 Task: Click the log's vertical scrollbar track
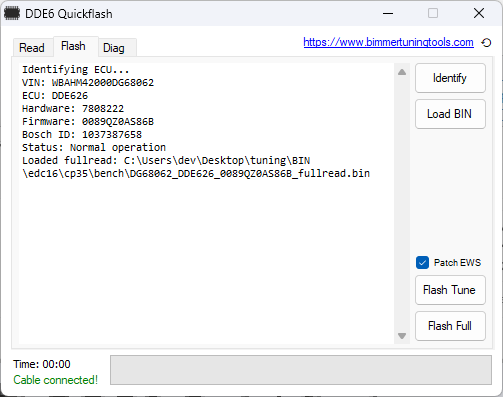pyautogui.click(x=402, y=203)
